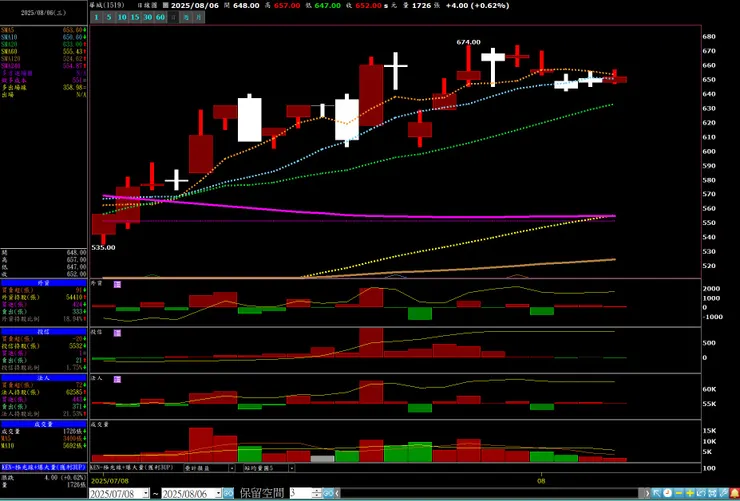Screen dimensions: 740x501
Task: Switch to the 5-minute timeframe tab
Action: (109, 17)
